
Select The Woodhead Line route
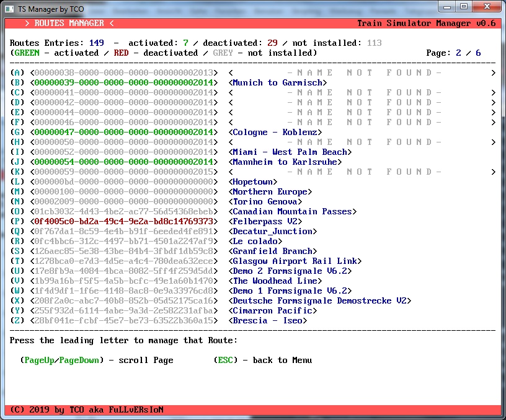[275, 281]
